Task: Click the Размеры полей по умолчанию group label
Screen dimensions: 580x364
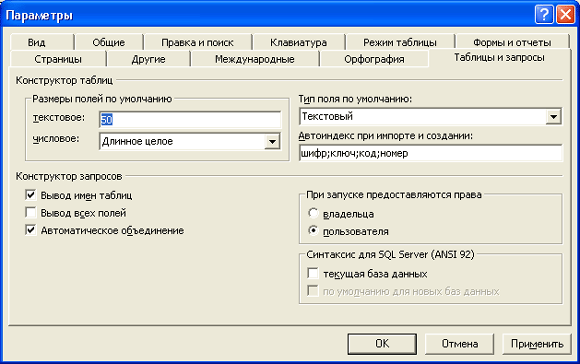Action: 102,99
